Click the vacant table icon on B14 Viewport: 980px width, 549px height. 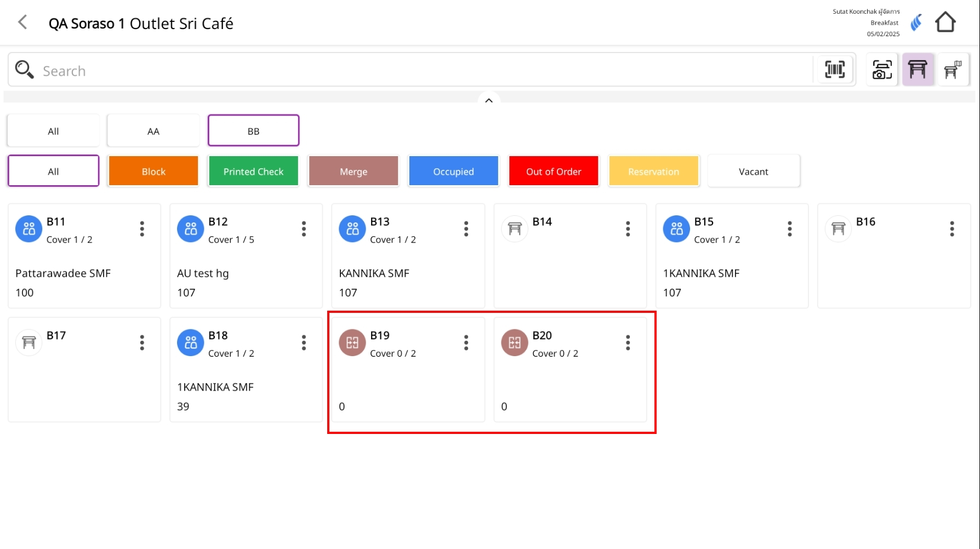click(515, 229)
